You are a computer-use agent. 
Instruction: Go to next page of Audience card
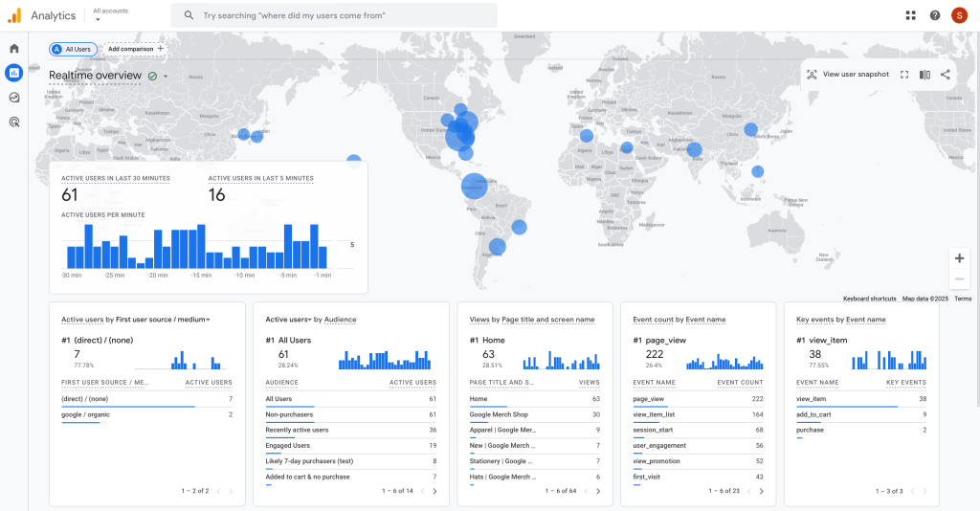pyautogui.click(x=434, y=491)
